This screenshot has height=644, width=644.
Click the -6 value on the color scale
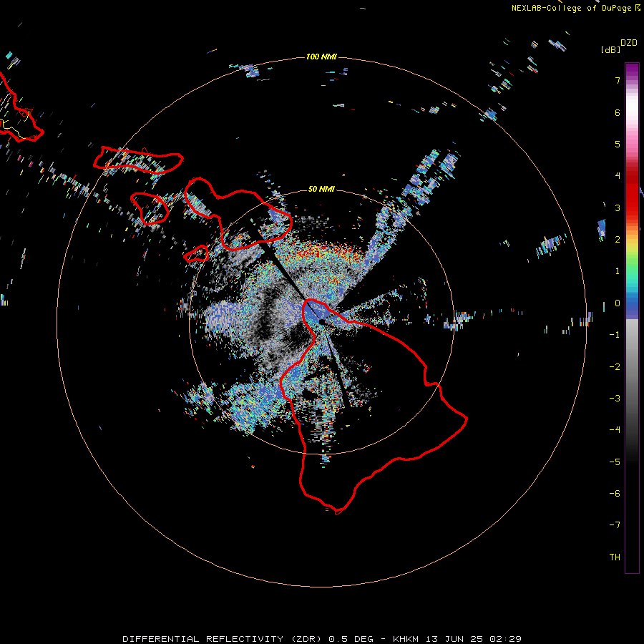pos(615,494)
